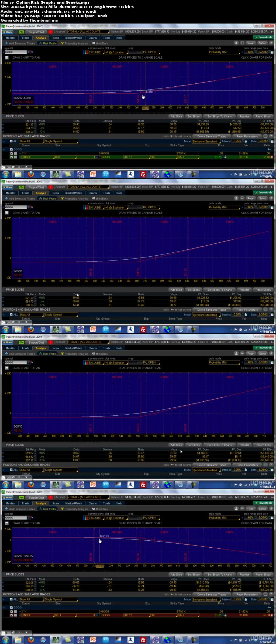This screenshot has height=644, width=276.
Task: Click the red alert icon beside Support/Chat in top window
Action: pyautogui.click(x=51, y=32)
